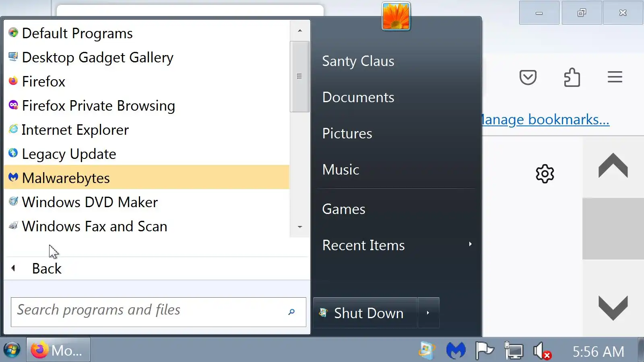This screenshot has width=644, height=362.
Task: Select the Windows Fax and Scan text
Action: tap(95, 226)
